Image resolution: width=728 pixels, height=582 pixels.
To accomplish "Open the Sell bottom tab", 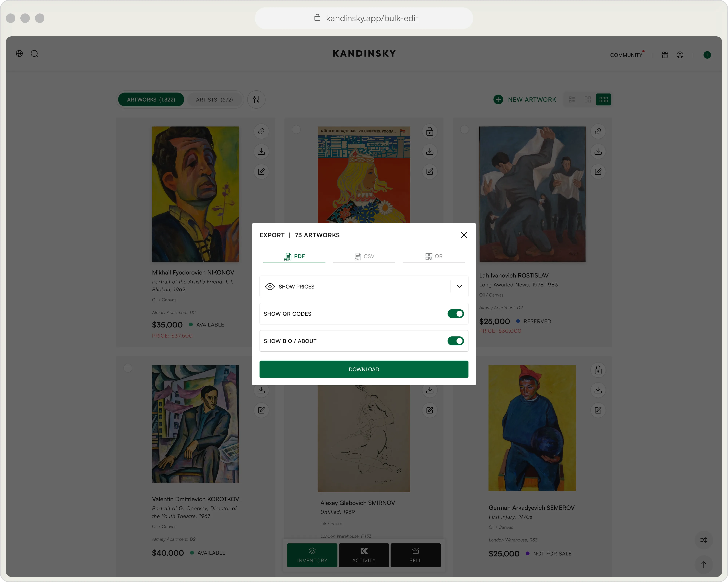I will [415, 555].
